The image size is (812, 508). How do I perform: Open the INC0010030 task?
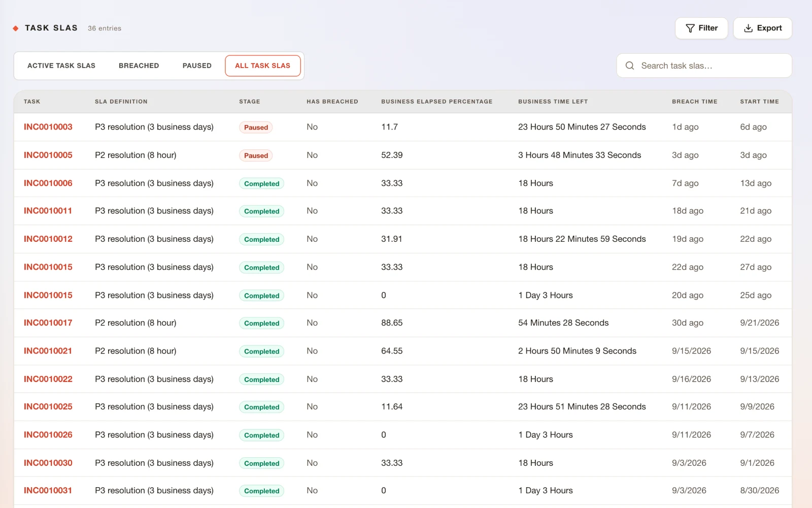pos(48,463)
